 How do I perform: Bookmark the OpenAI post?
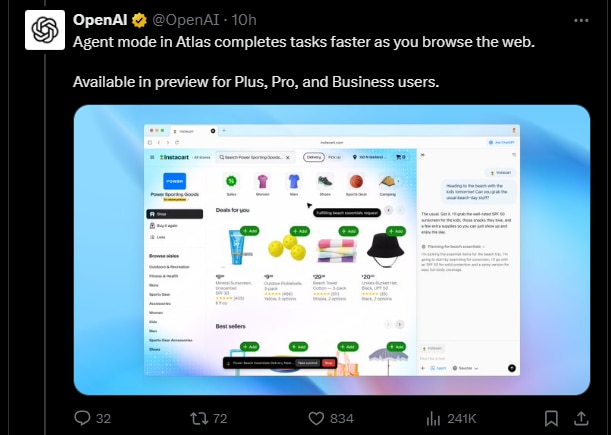[x=551, y=419]
